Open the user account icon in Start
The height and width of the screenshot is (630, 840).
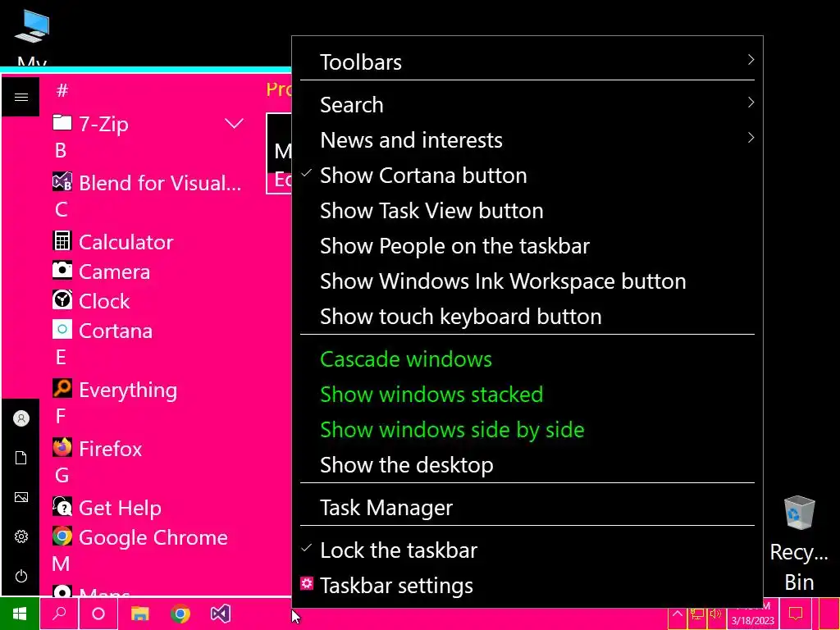click(x=21, y=418)
